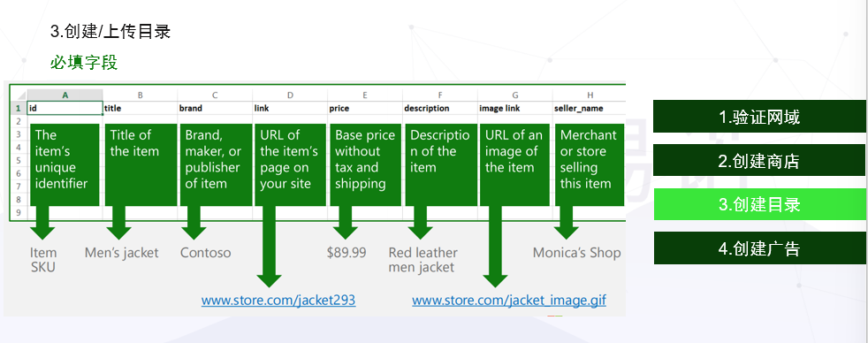
Task: Click column header A in spreadsheet
Action: point(65,95)
